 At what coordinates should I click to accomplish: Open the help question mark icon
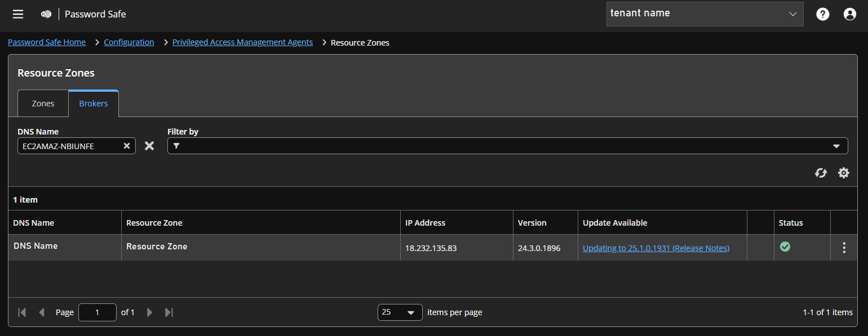point(822,14)
